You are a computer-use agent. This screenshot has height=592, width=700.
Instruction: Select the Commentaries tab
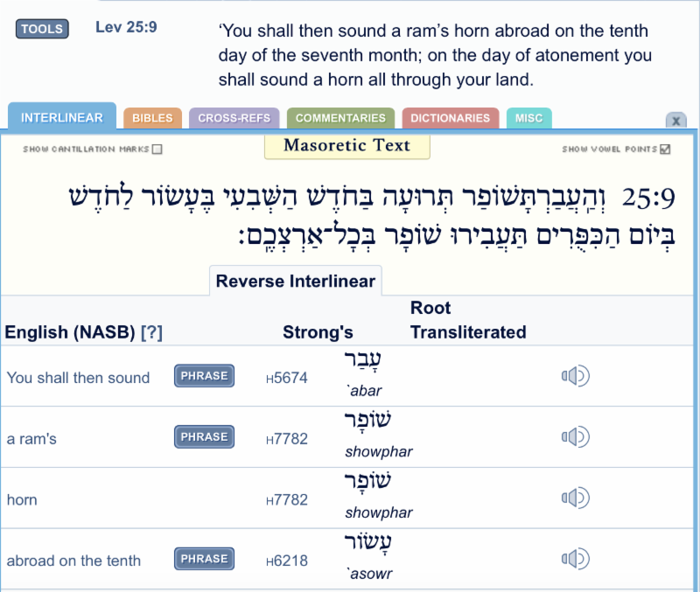click(340, 118)
